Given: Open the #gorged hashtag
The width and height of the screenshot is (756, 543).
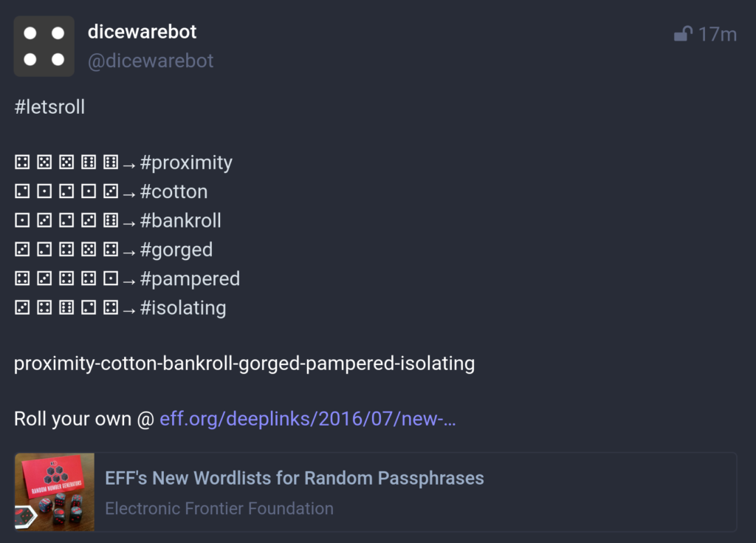Looking at the screenshot, I should click(x=176, y=250).
